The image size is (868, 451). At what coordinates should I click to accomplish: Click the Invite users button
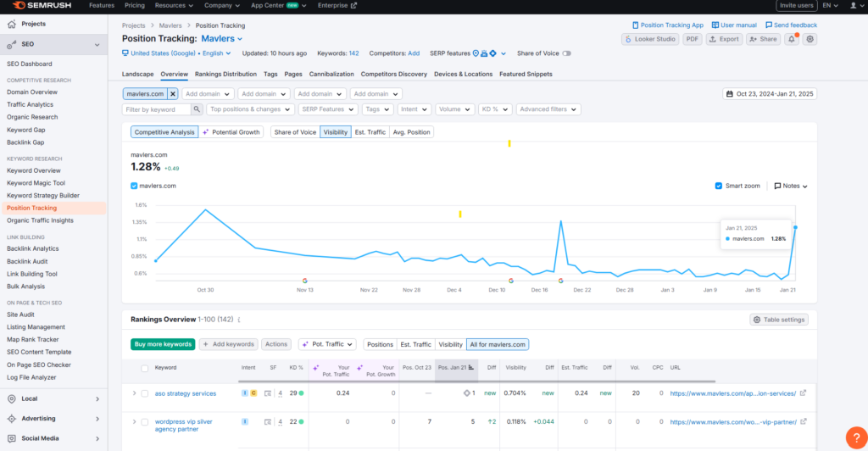click(796, 6)
